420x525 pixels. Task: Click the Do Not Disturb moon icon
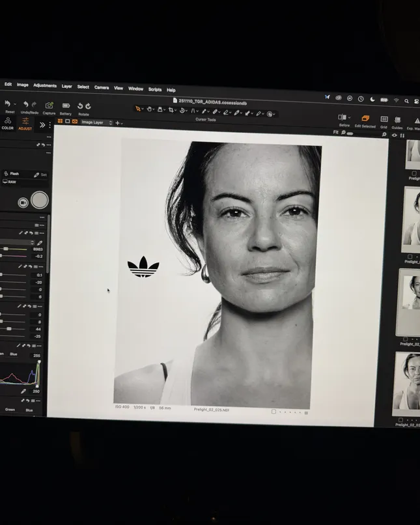tap(372, 99)
